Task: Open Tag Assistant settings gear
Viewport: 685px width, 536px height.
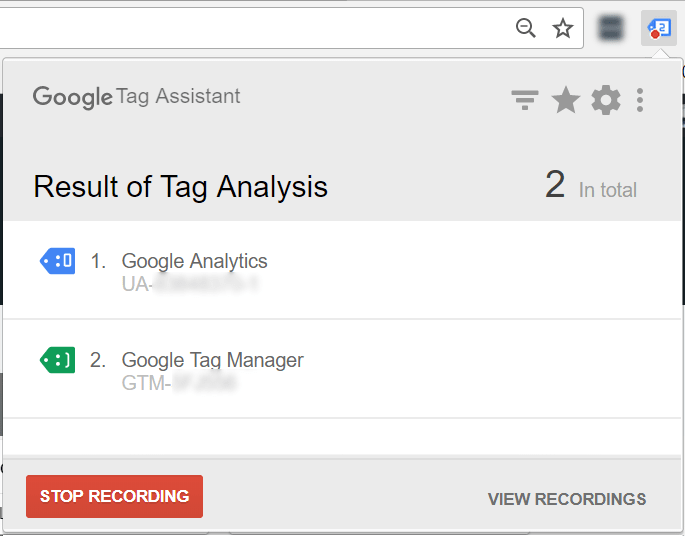Action: [x=606, y=100]
